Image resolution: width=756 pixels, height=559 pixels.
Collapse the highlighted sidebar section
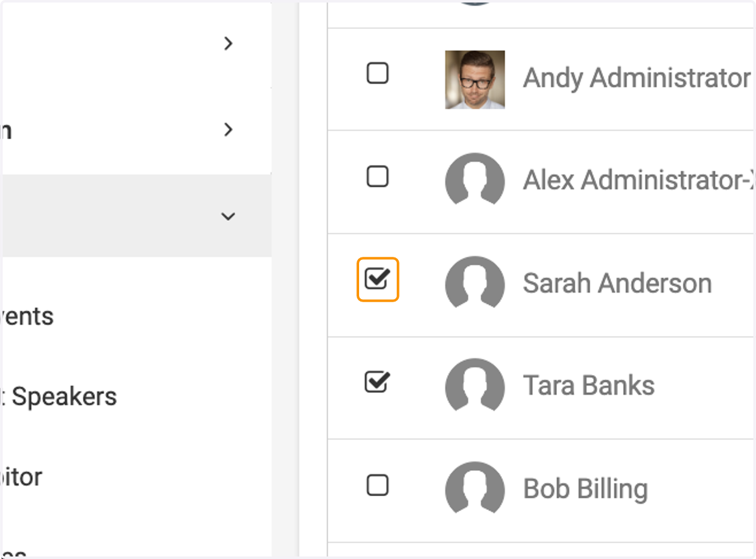tap(228, 217)
